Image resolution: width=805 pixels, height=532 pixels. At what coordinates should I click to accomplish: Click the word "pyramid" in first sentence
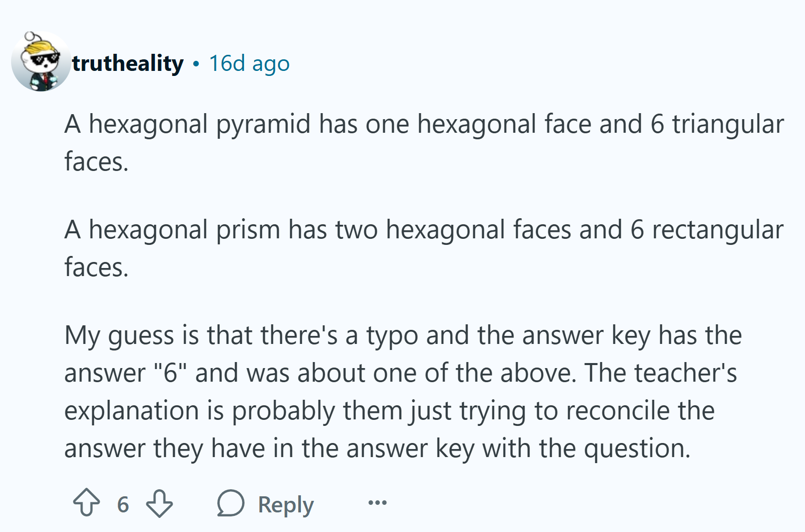[x=264, y=125]
